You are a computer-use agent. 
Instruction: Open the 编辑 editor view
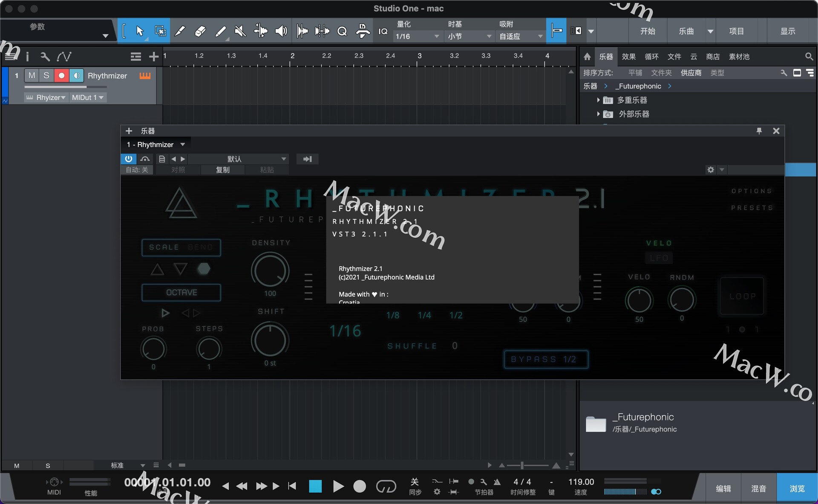[x=723, y=488]
